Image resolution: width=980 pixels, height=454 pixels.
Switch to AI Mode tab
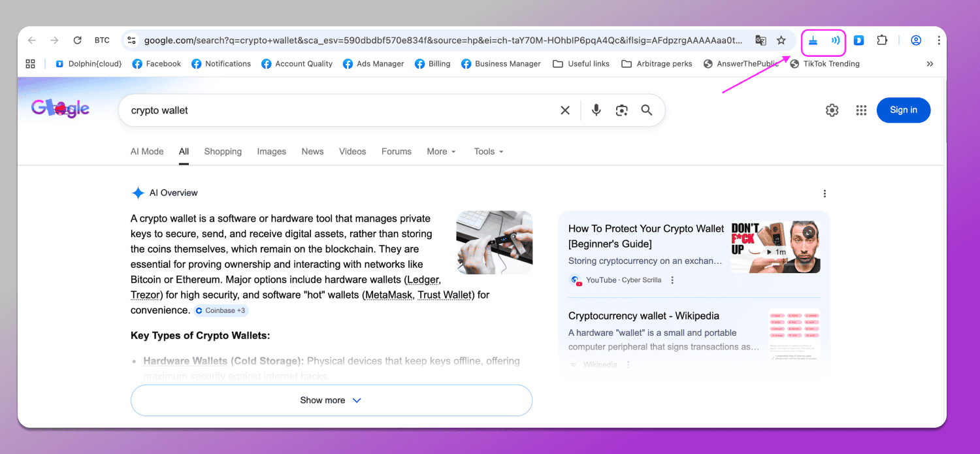click(x=147, y=152)
